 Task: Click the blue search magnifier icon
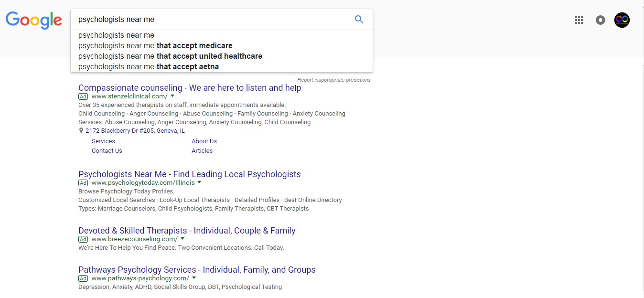tap(359, 20)
